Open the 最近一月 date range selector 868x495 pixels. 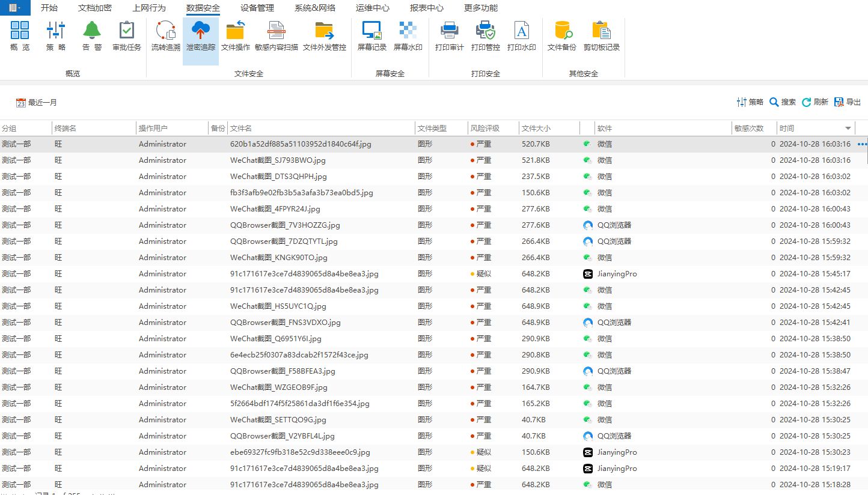coord(37,103)
